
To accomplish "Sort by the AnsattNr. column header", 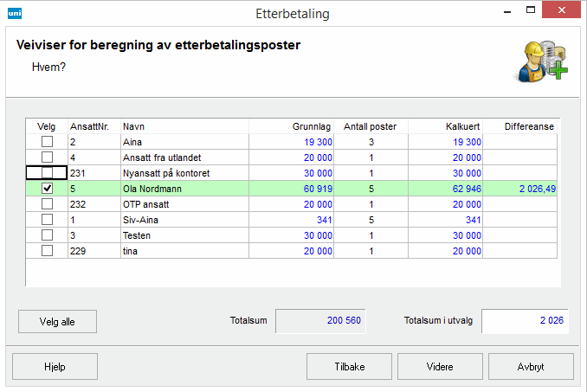I will click(94, 127).
